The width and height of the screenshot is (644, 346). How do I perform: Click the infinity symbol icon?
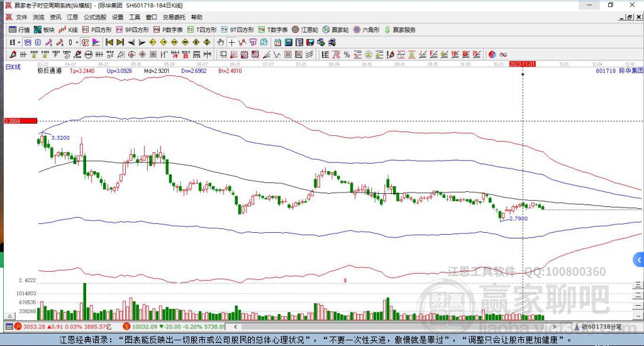503,55
